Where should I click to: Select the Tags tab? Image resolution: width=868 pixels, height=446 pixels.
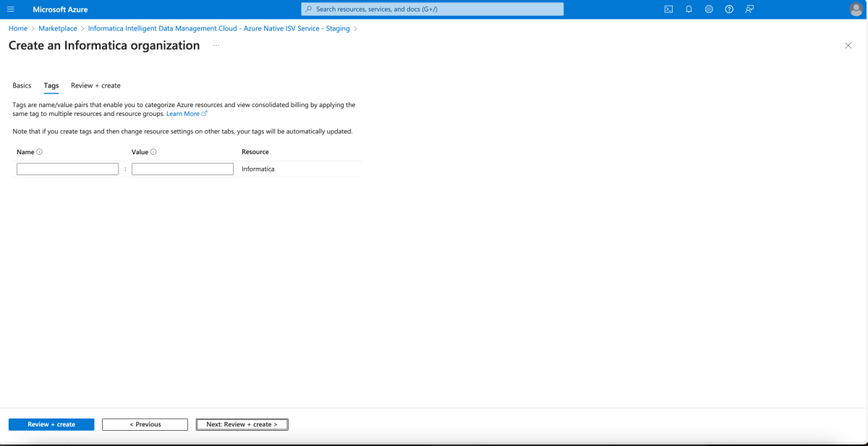pos(51,85)
